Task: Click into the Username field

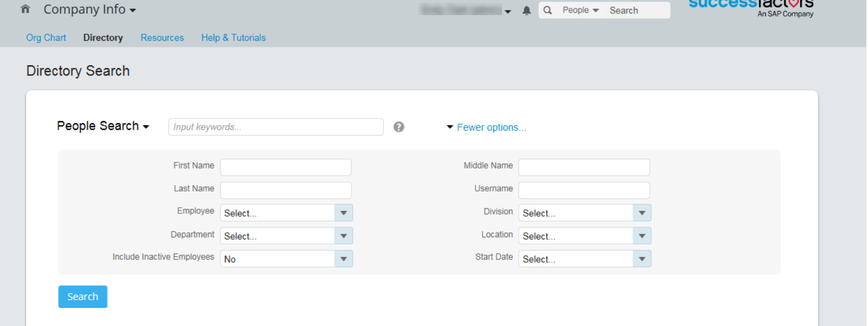Action: [584, 190]
